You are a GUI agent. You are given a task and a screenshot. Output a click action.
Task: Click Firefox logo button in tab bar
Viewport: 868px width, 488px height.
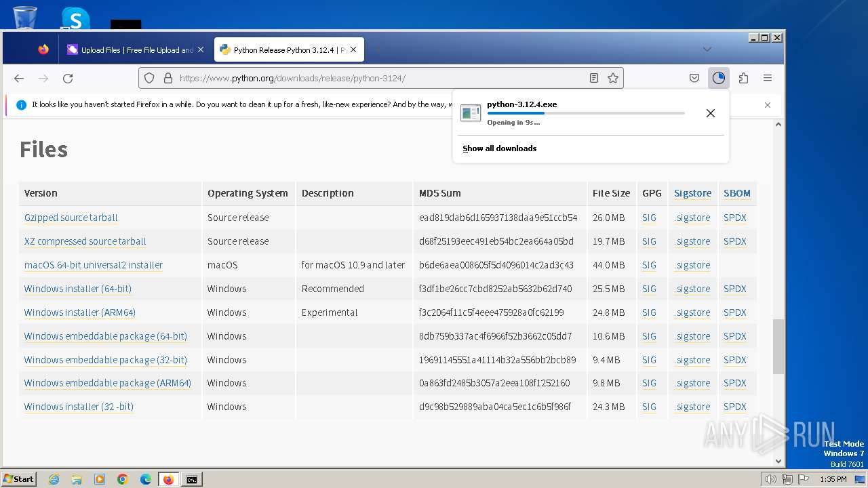click(x=43, y=49)
